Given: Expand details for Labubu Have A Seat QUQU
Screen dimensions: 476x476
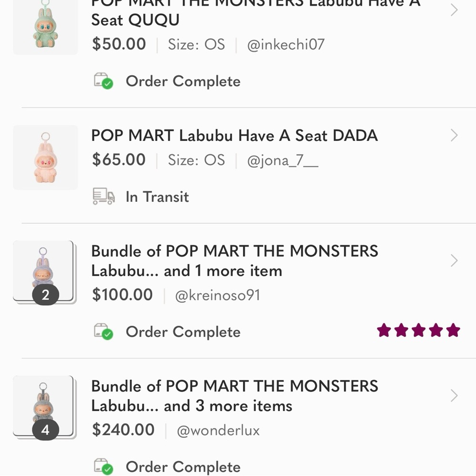Looking at the screenshot, I should pyautogui.click(x=453, y=10).
